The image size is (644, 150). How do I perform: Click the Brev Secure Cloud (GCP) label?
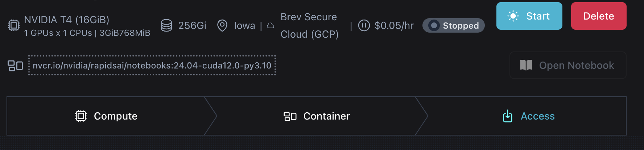click(309, 26)
